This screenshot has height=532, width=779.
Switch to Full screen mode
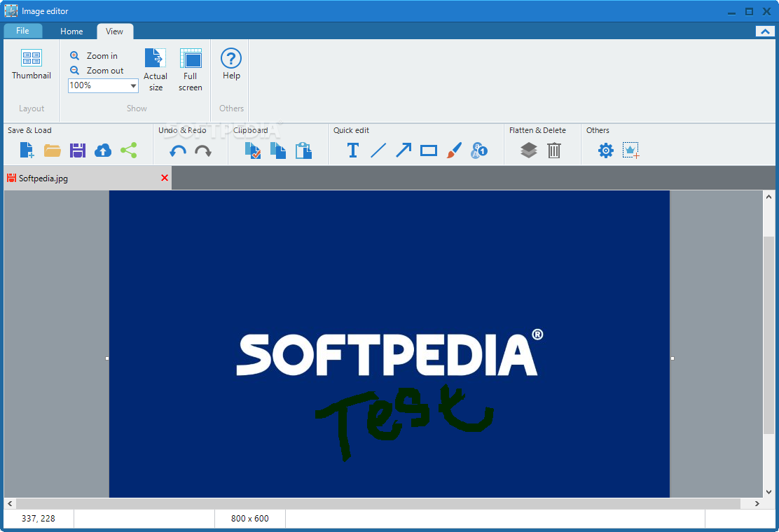point(191,70)
